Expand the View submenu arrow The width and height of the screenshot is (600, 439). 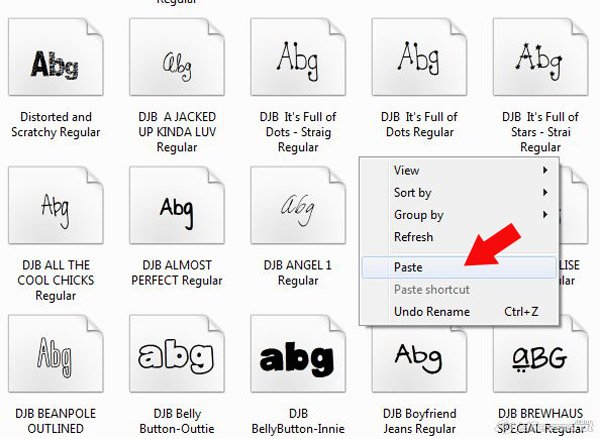(x=545, y=170)
